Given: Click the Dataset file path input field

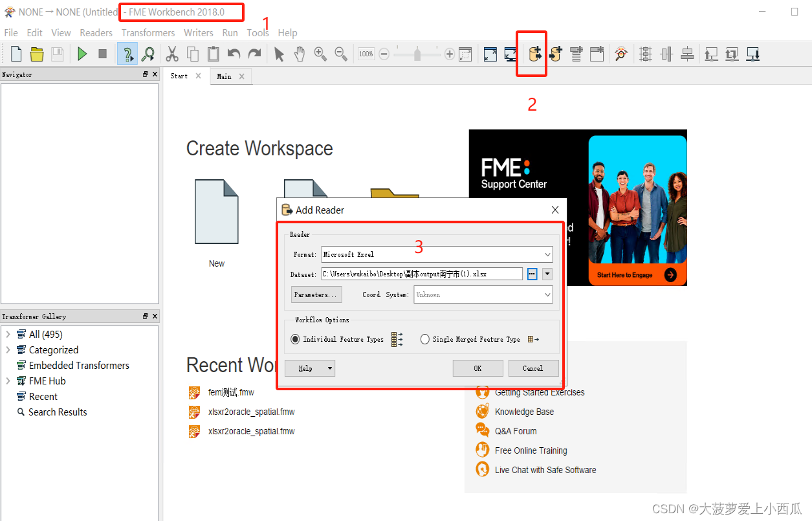Looking at the screenshot, I should (421, 274).
